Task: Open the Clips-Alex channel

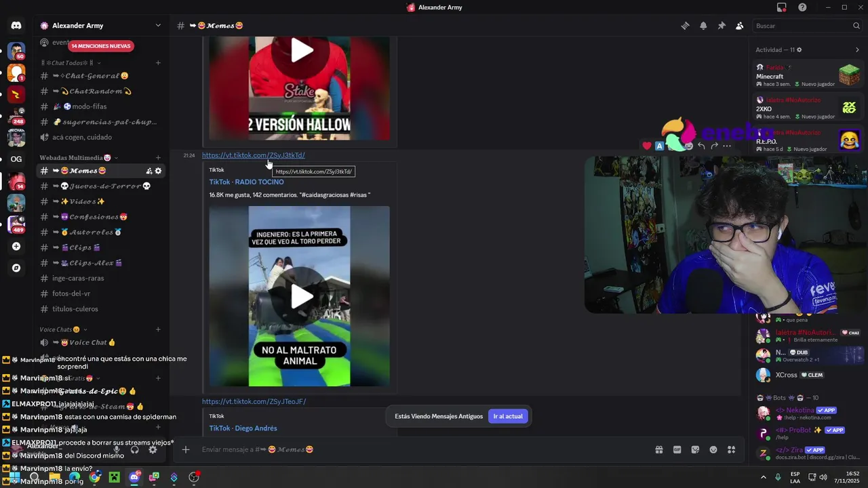Action: (102, 263)
